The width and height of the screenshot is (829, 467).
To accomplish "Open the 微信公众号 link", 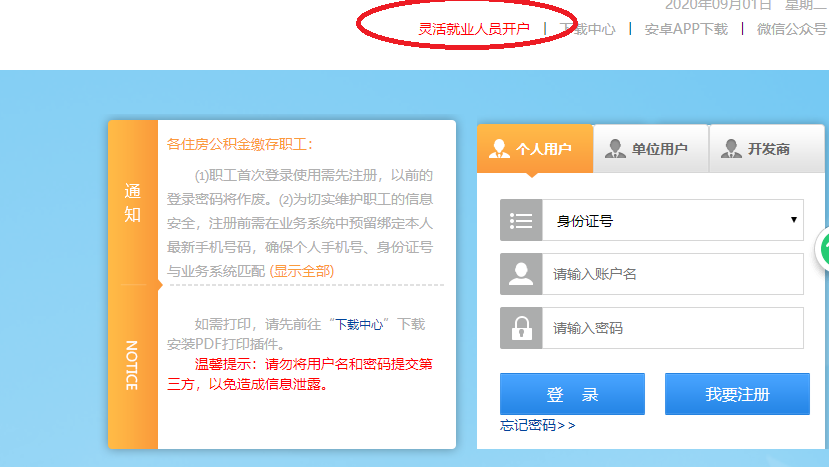I will coord(791,29).
